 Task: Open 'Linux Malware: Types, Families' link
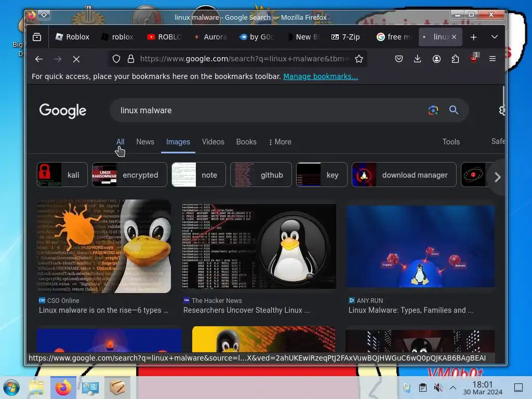tap(411, 310)
